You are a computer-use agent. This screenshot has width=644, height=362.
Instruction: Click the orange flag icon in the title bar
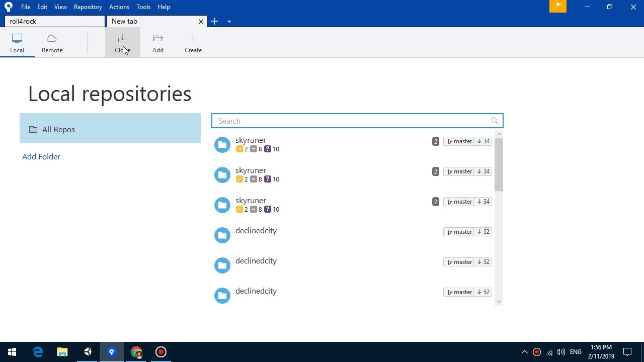click(558, 6)
